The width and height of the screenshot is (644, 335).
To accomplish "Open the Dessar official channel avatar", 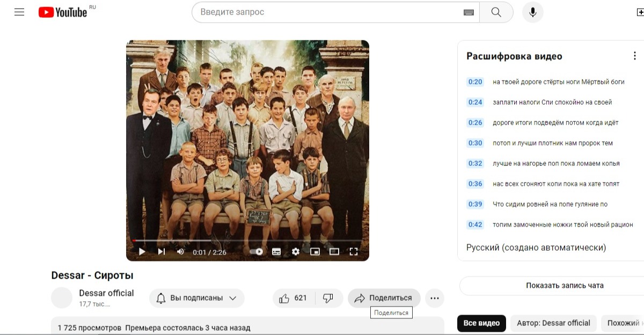I will coord(62,298).
